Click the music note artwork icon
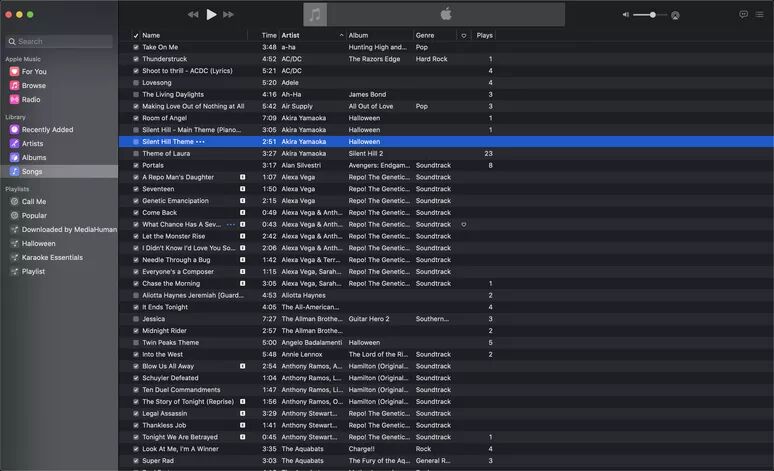 click(x=315, y=14)
